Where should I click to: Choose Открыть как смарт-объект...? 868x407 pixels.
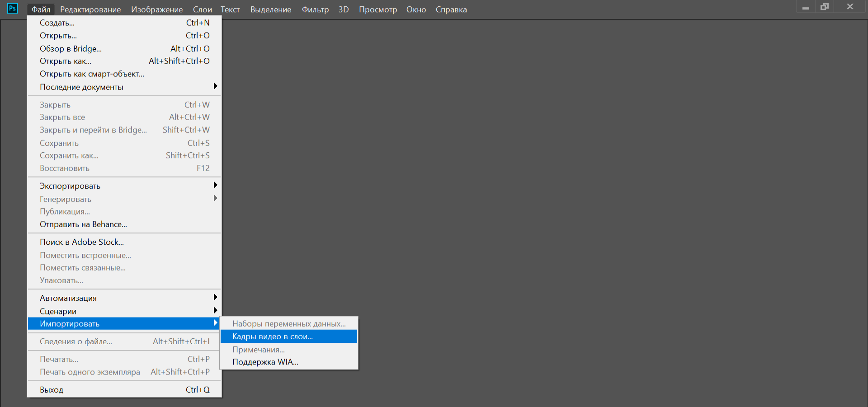[x=124, y=74]
